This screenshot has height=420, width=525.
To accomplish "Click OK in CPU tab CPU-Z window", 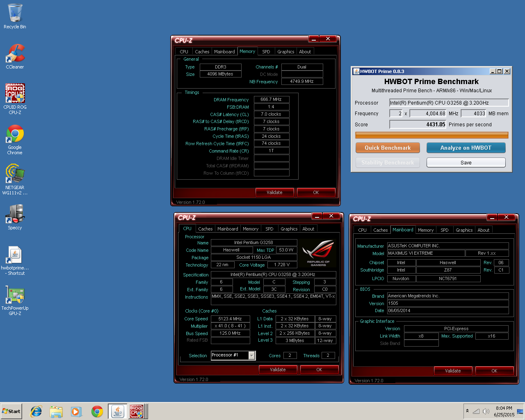I will tap(319, 370).
